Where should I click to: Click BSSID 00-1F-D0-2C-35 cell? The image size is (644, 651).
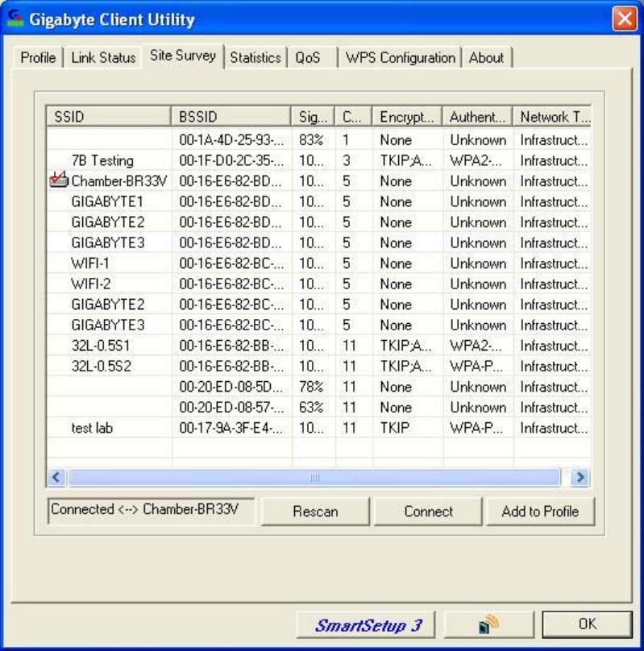[x=231, y=160]
